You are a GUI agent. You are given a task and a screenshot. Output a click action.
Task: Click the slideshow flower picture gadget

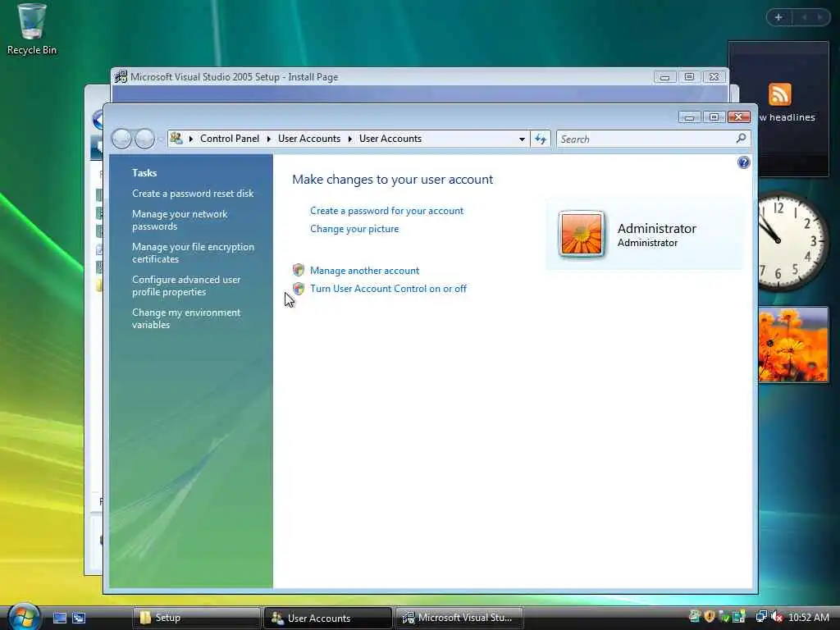793,344
